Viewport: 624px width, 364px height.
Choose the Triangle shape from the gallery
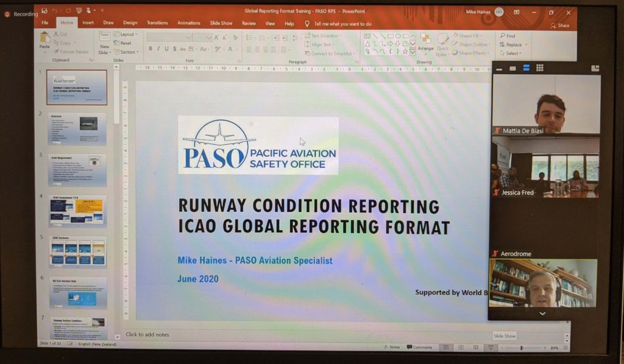click(367, 44)
